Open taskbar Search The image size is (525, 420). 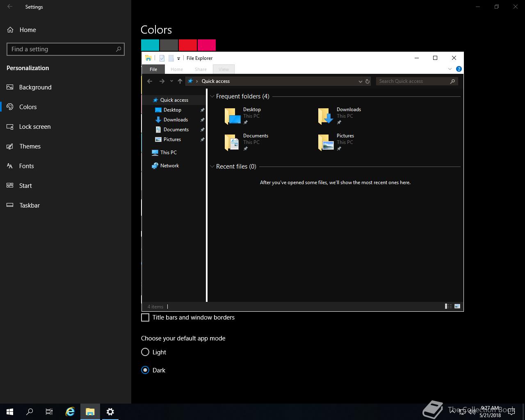[30, 412]
